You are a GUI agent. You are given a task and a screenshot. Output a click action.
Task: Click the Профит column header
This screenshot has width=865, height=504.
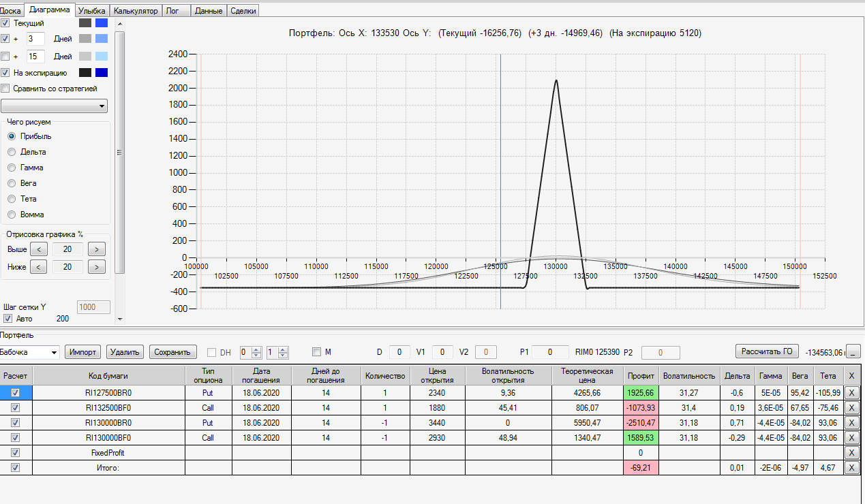(x=641, y=375)
